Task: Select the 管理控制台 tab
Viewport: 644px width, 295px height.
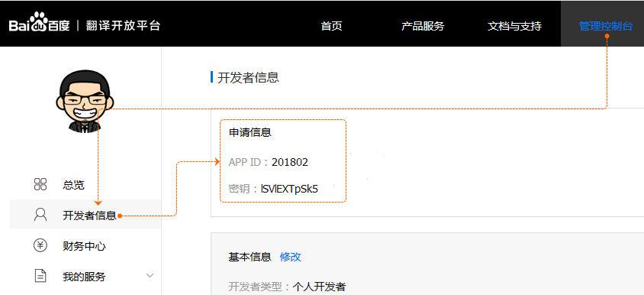Action: pos(606,26)
